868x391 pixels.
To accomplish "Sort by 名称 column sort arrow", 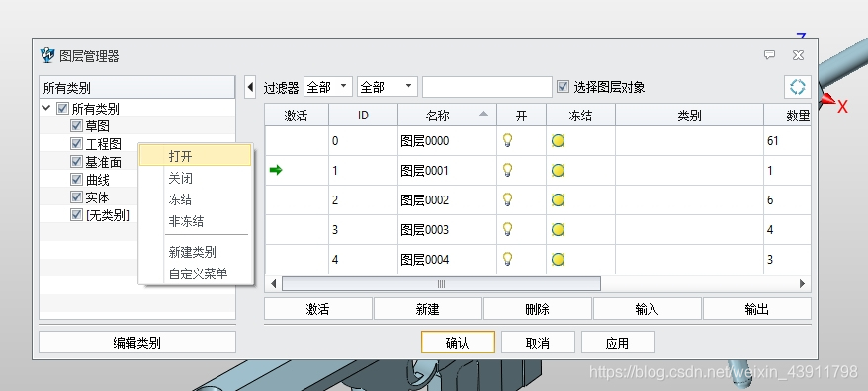I will pos(483,114).
